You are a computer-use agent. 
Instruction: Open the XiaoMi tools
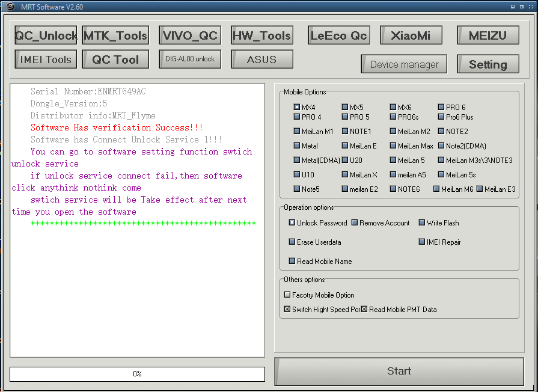(x=411, y=35)
